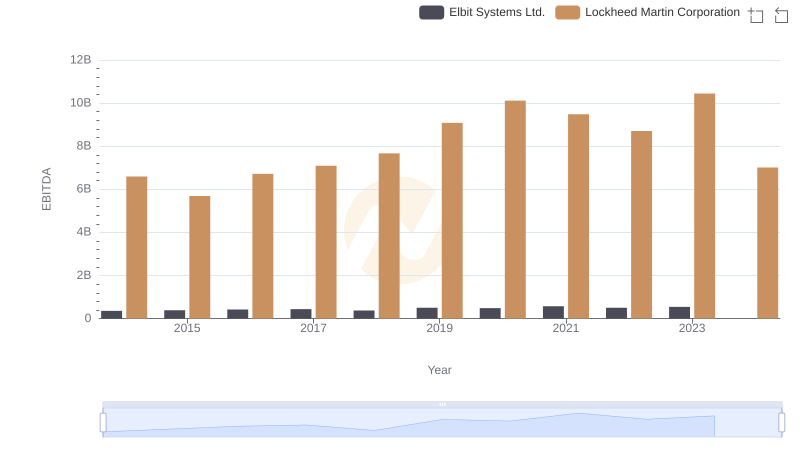
Task: Click the Year axis title
Action: pyautogui.click(x=439, y=370)
